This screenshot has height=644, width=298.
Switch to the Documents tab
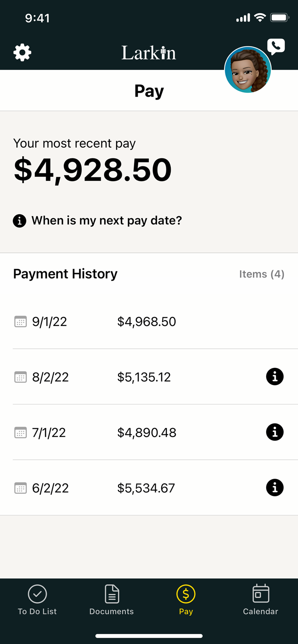coord(111,600)
